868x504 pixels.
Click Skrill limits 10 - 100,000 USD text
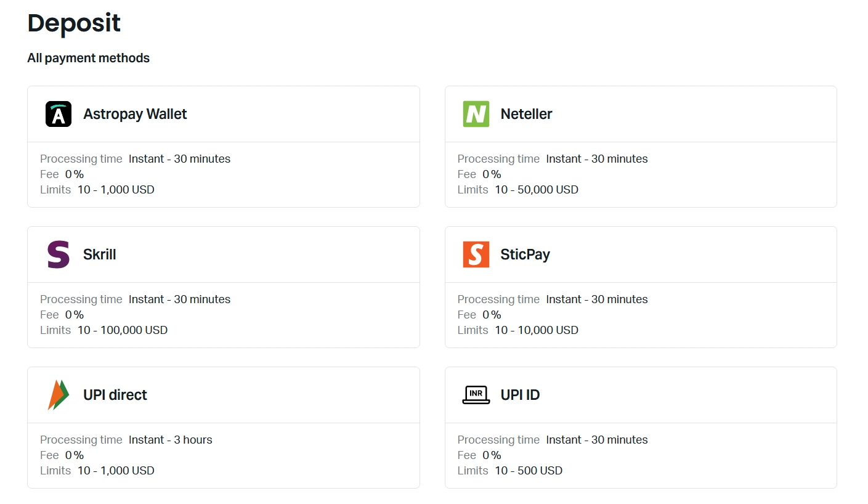tap(123, 330)
